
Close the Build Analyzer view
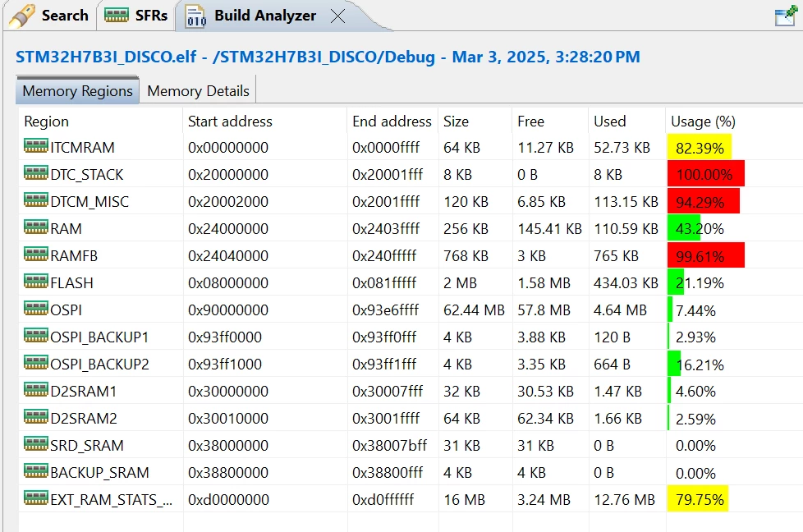tap(337, 16)
